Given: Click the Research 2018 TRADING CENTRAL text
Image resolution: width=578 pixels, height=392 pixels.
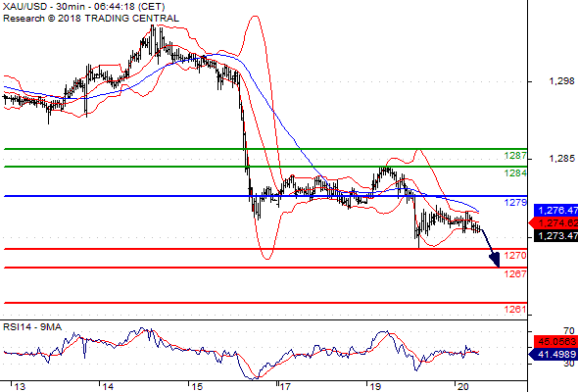Looking at the screenshot, I should 91,19.
